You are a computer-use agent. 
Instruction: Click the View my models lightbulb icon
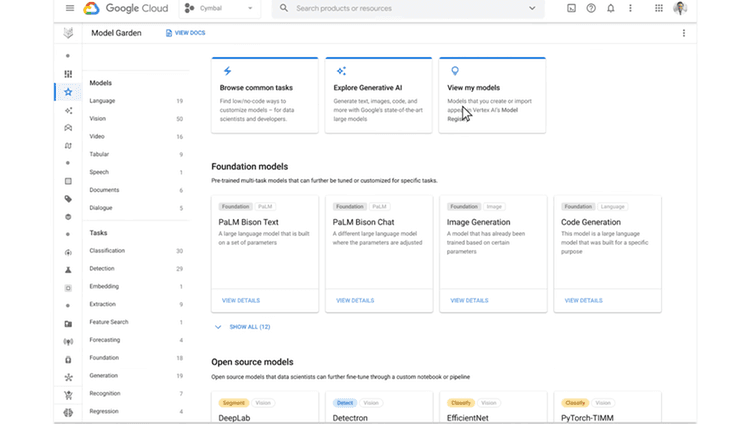point(455,71)
